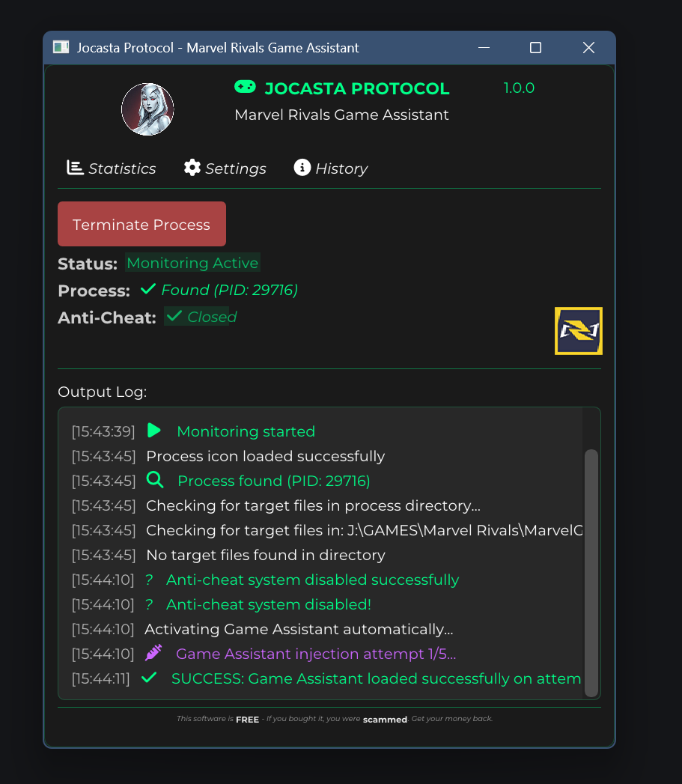Click the checkmark next to Found PID 29716
682x784 pixels.
pyautogui.click(x=147, y=288)
